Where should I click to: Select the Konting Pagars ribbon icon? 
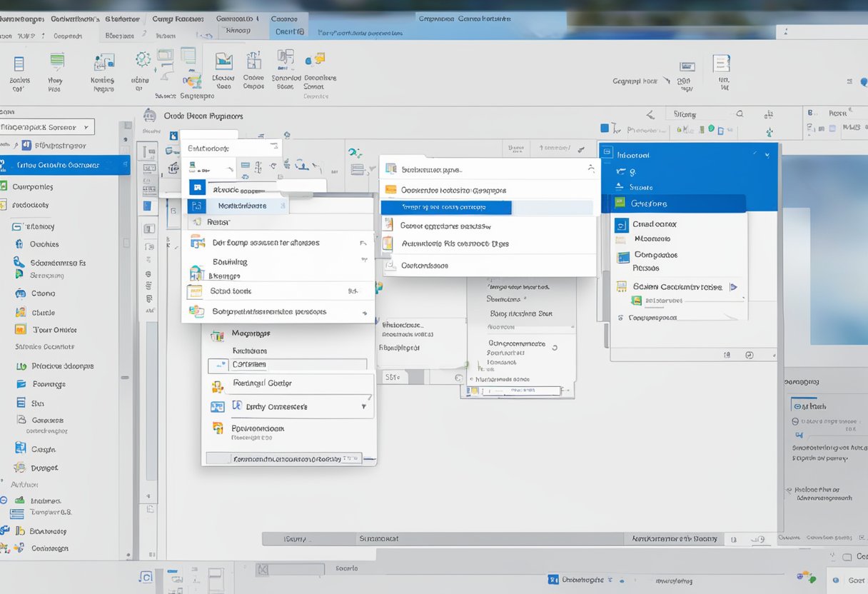(103, 64)
